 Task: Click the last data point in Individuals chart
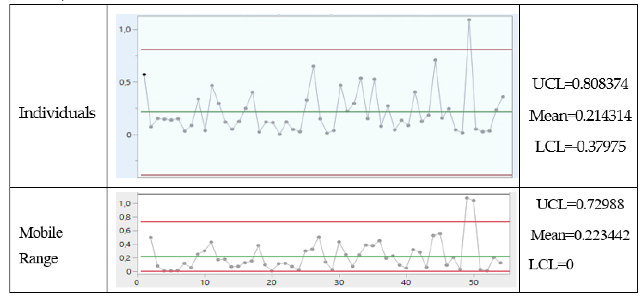[503, 97]
